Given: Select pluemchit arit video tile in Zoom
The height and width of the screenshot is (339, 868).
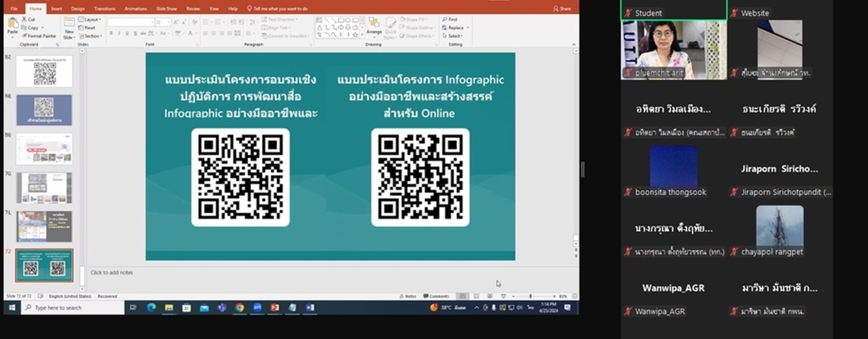Looking at the screenshot, I should pos(674,50).
